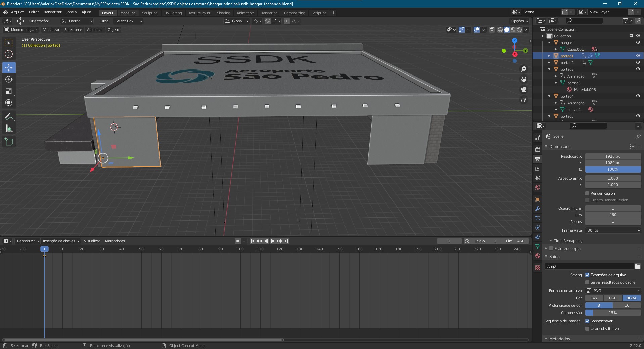
Task: Open the Renderizar menu
Action: pos(53,12)
